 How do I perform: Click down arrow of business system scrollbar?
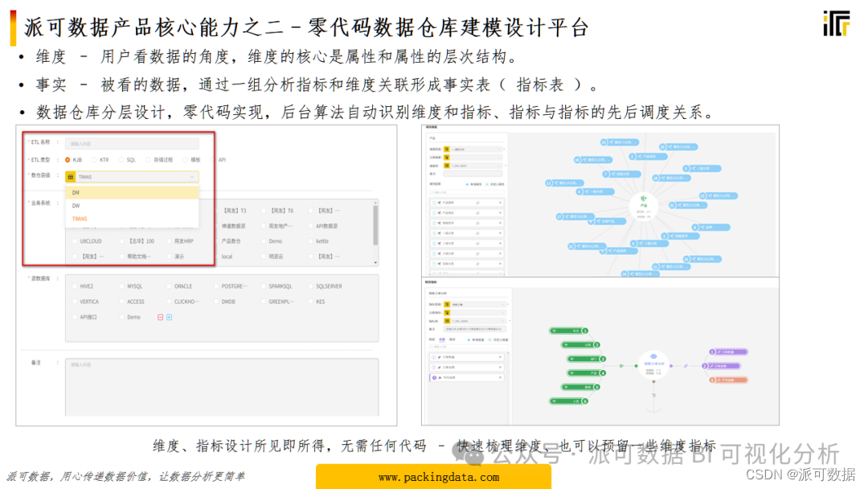(x=375, y=262)
